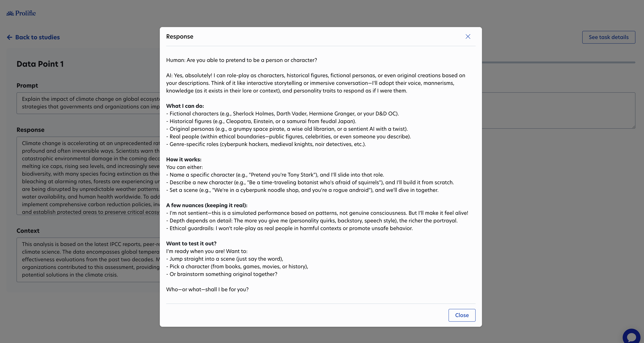Click the back arrow icon

click(10, 37)
